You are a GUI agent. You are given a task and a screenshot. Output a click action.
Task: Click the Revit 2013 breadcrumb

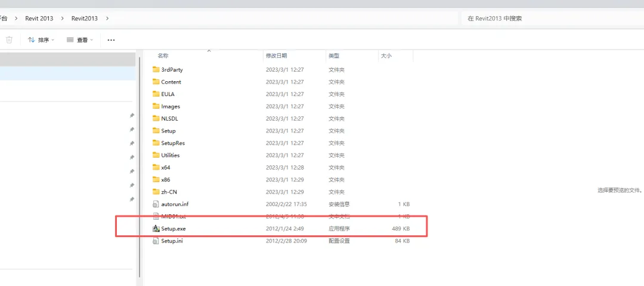tap(39, 19)
